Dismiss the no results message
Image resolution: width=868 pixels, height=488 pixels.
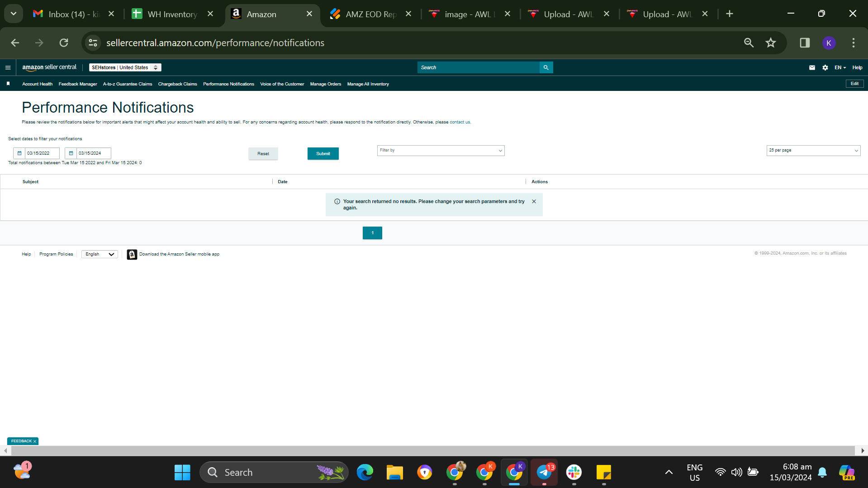[534, 202]
